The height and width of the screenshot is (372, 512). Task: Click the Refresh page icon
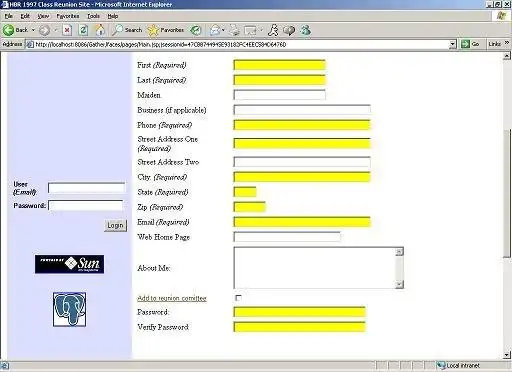click(x=83, y=30)
